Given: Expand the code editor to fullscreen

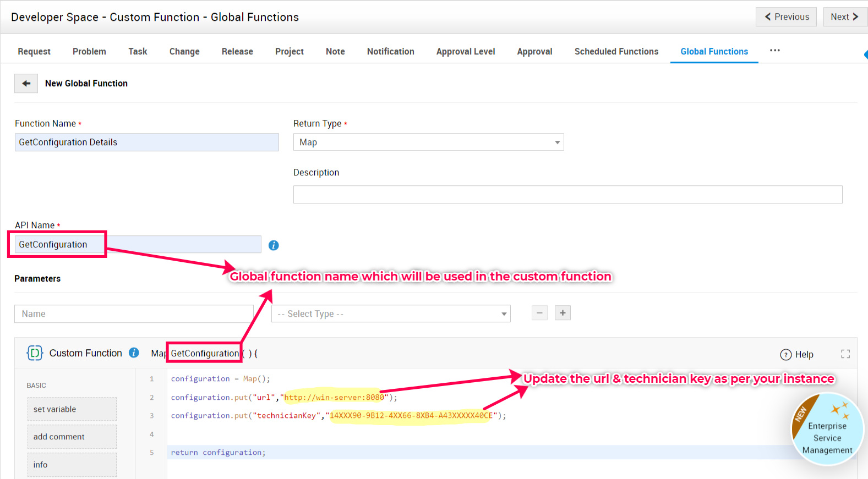Looking at the screenshot, I should click(845, 354).
